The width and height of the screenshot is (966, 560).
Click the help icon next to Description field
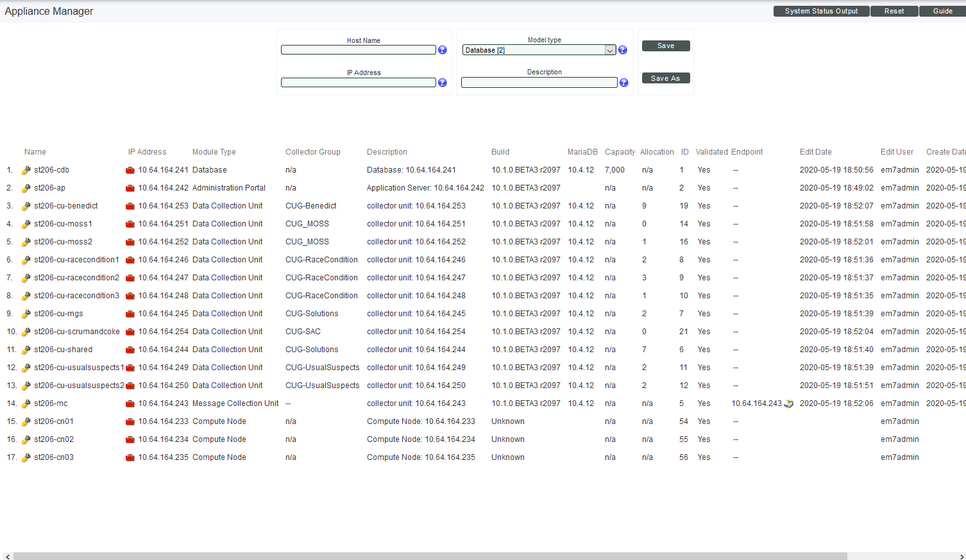[x=623, y=83]
